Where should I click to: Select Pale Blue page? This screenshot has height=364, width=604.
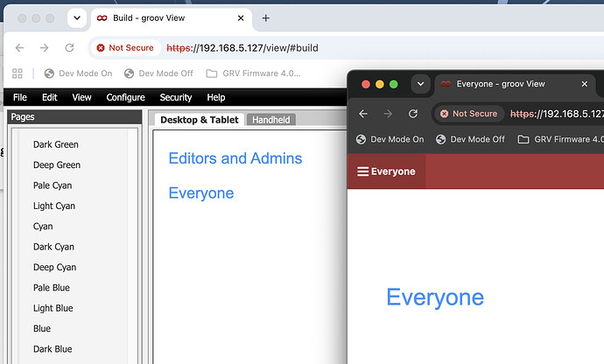[52, 287]
